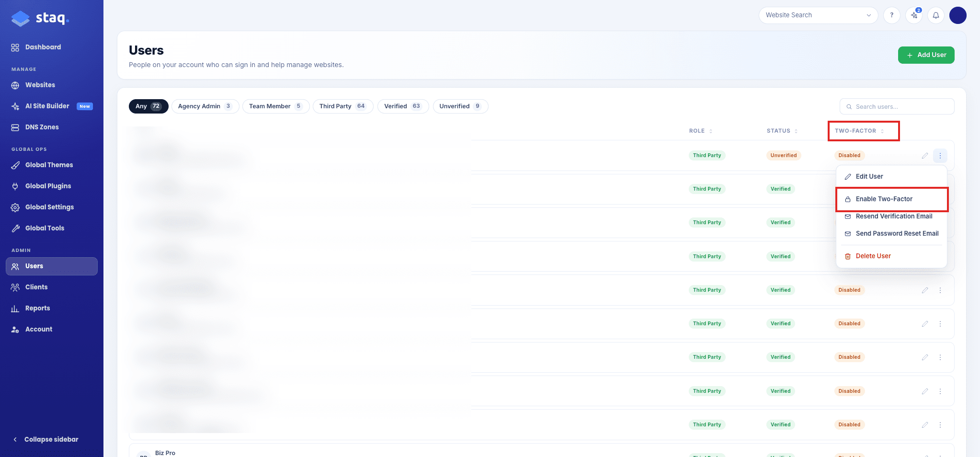Open Reports page
The height and width of the screenshot is (457, 980).
pyautogui.click(x=37, y=308)
